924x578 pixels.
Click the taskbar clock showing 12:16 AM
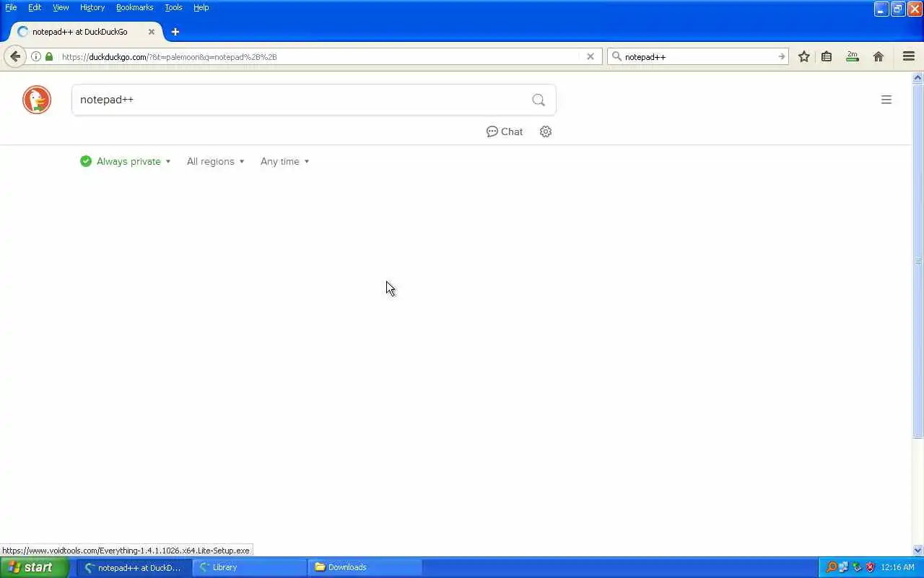click(x=898, y=567)
